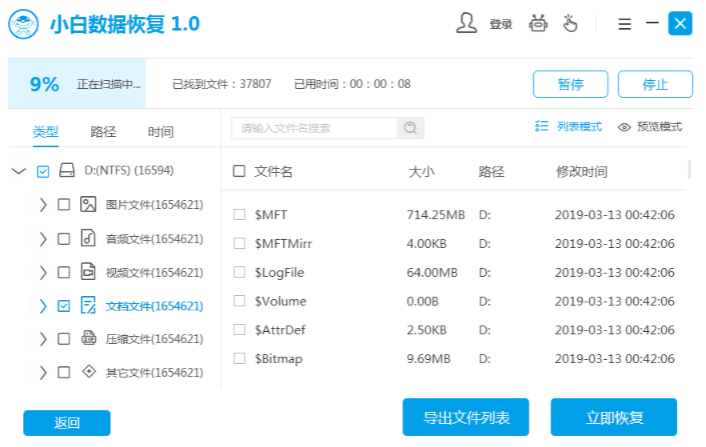Screen dimensions: 706x447
Task: Check the 其它文件 checkbox
Action: coord(64,373)
